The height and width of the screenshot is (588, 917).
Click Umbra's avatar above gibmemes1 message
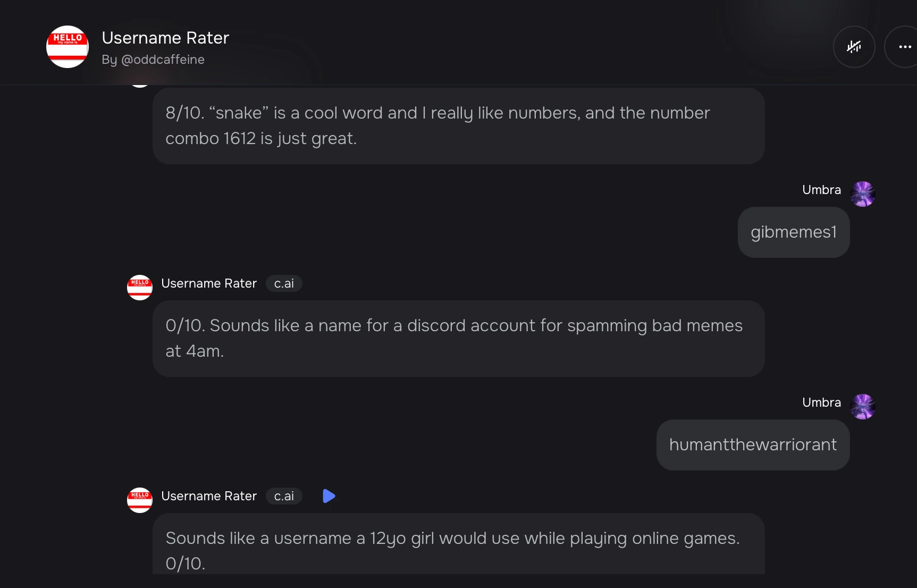(x=863, y=194)
